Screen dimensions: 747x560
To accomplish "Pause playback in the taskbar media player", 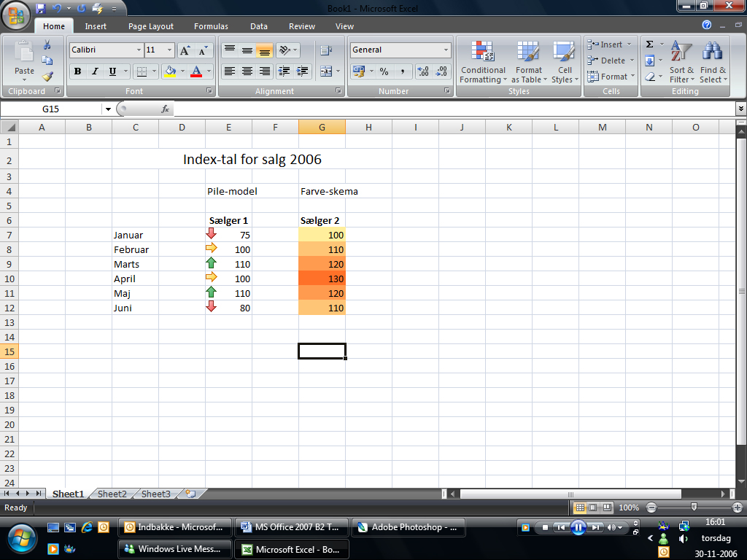I will 578,527.
